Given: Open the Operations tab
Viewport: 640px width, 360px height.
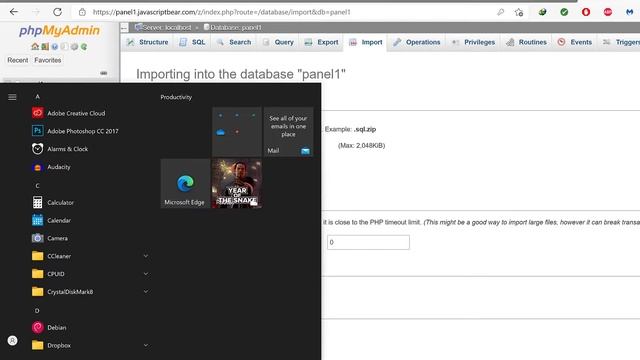Looking at the screenshot, I should 417,42.
